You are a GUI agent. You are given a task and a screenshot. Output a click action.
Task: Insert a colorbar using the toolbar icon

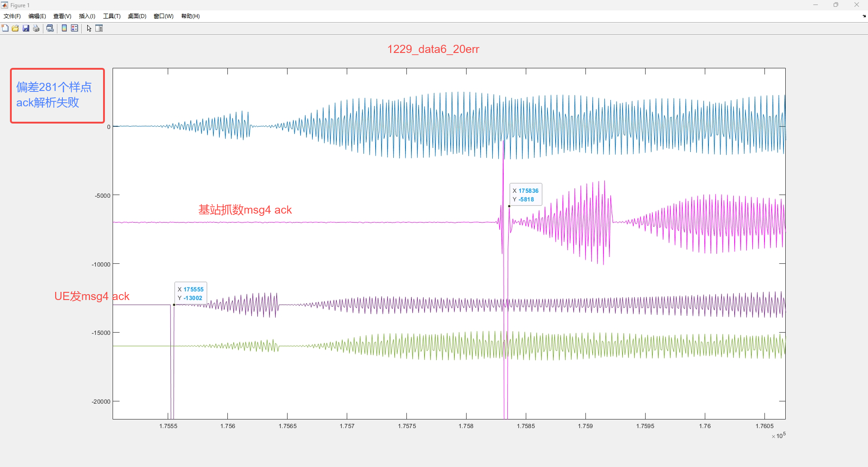(64, 29)
